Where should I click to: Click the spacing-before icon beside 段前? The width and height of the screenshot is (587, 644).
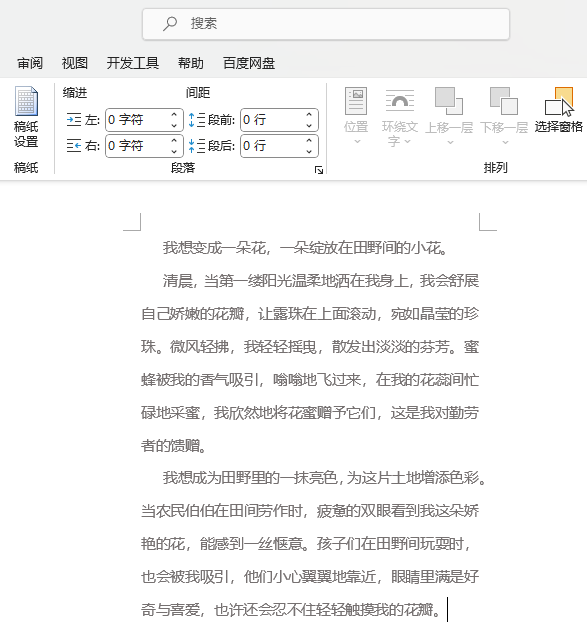[196, 120]
